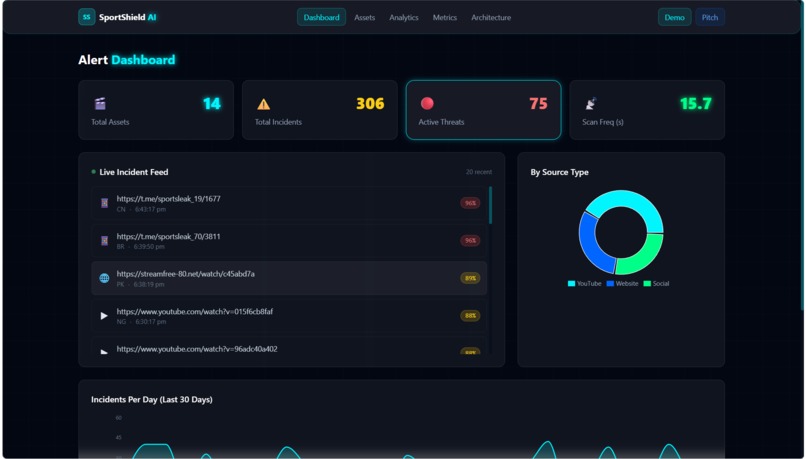Image resolution: width=806 pixels, height=459 pixels.
Task: Select the Active Threats value 75
Action: pos(538,104)
